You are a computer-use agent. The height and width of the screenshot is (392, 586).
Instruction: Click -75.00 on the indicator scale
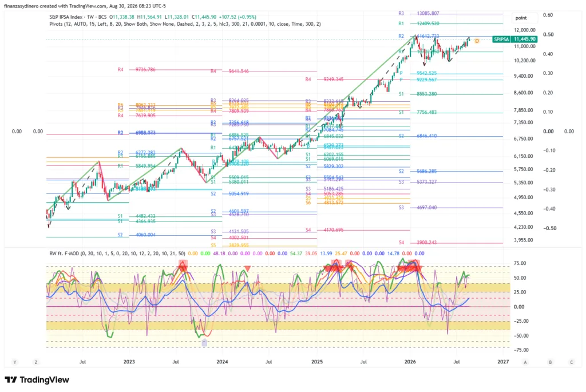coord(520,350)
